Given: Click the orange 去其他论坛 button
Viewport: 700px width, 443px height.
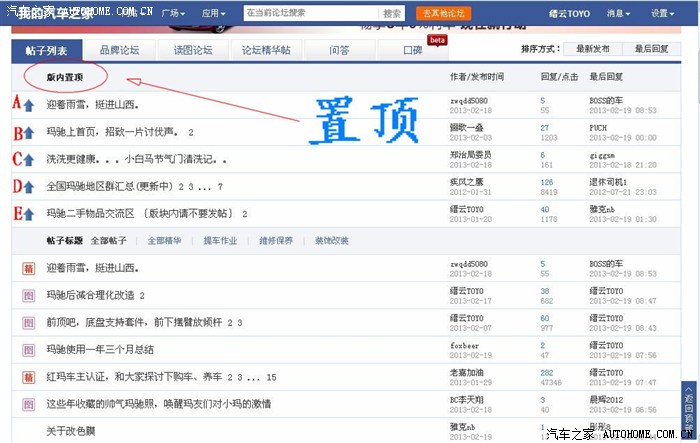Looking at the screenshot, I should pos(443,13).
